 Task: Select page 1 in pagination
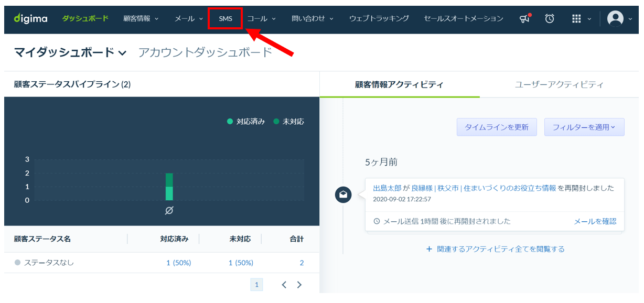pos(256,285)
